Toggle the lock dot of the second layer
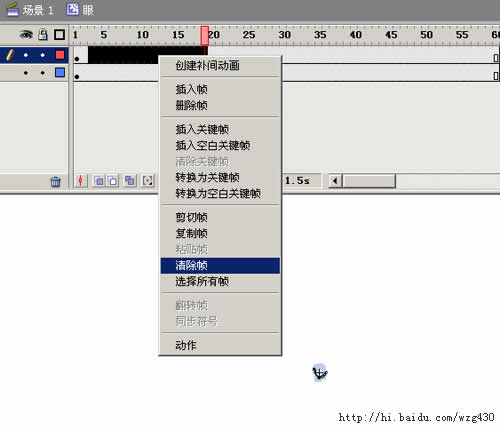The height and width of the screenshot is (431, 500). tap(42, 73)
